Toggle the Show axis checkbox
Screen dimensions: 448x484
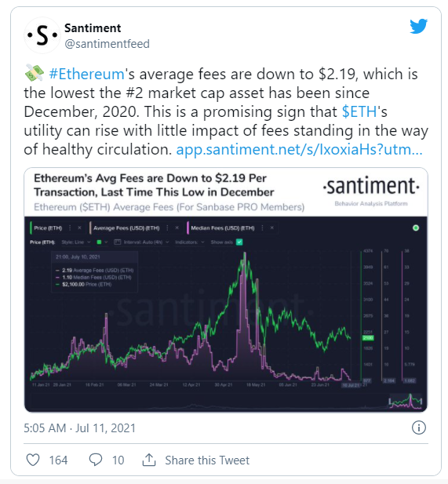coord(239,242)
